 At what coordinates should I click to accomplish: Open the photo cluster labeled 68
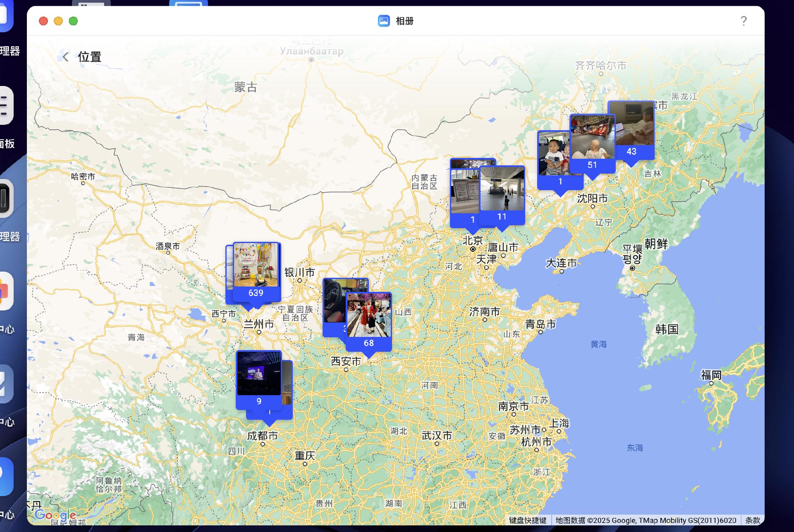point(369,322)
